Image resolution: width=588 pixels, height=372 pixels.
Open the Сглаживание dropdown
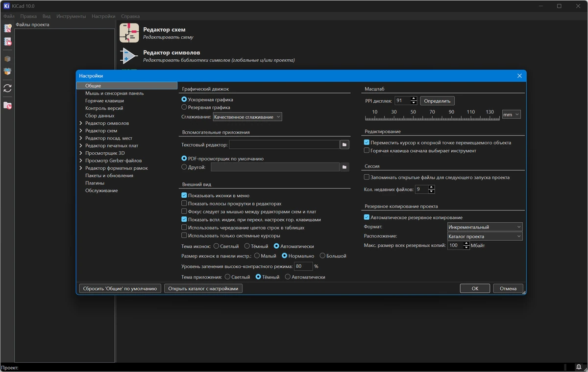tap(247, 117)
